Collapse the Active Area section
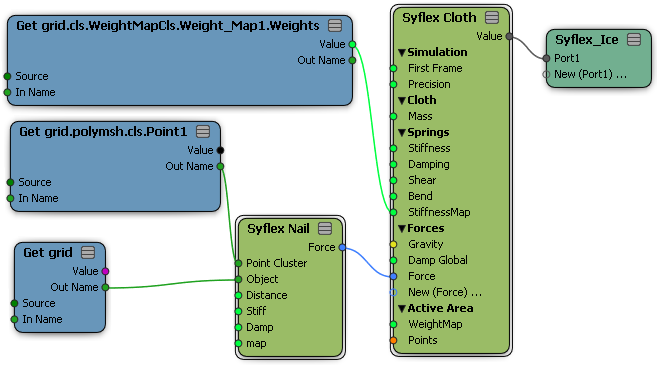Image resolution: width=657 pixels, height=365 pixels. click(x=402, y=308)
